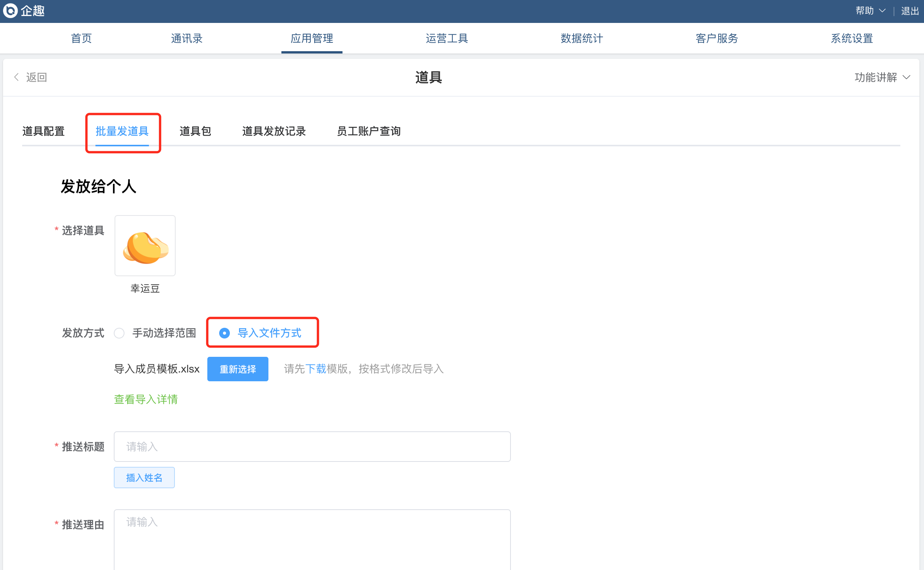Click into the 推送理由 text area

312,539
